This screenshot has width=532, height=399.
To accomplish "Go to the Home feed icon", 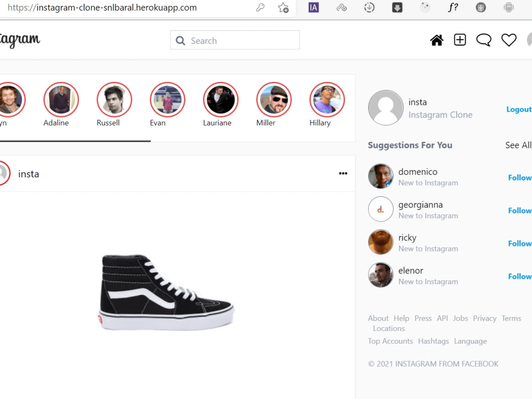I will click(x=437, y=40).
